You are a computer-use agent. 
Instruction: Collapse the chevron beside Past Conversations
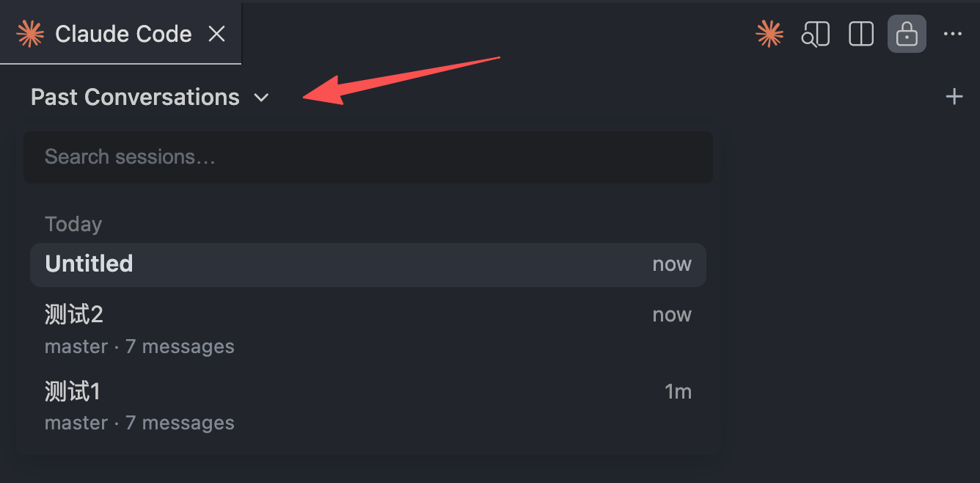[262, 98]
